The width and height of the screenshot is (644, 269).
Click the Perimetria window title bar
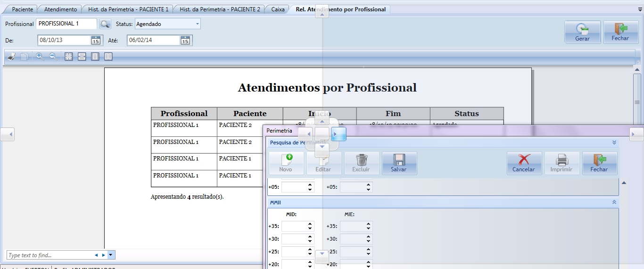[x=453, y=131]
